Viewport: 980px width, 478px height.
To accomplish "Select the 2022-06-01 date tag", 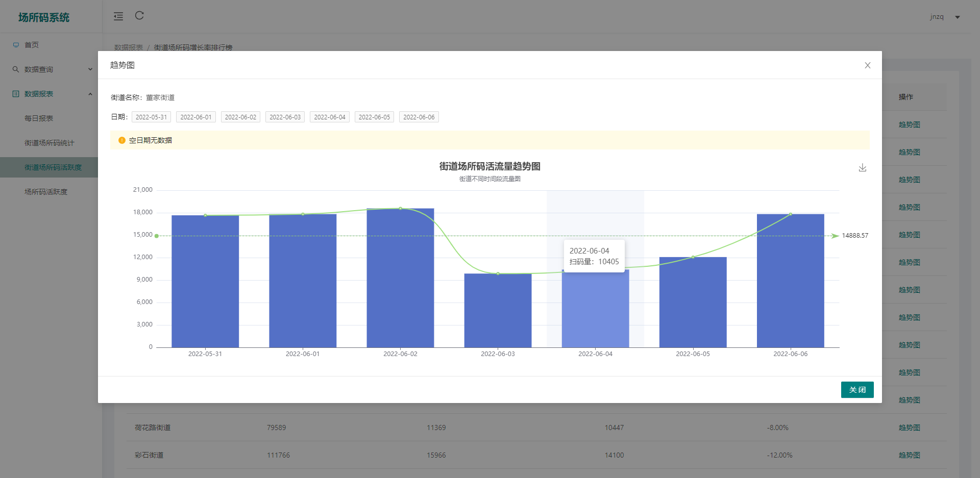I will pos(196,117).
